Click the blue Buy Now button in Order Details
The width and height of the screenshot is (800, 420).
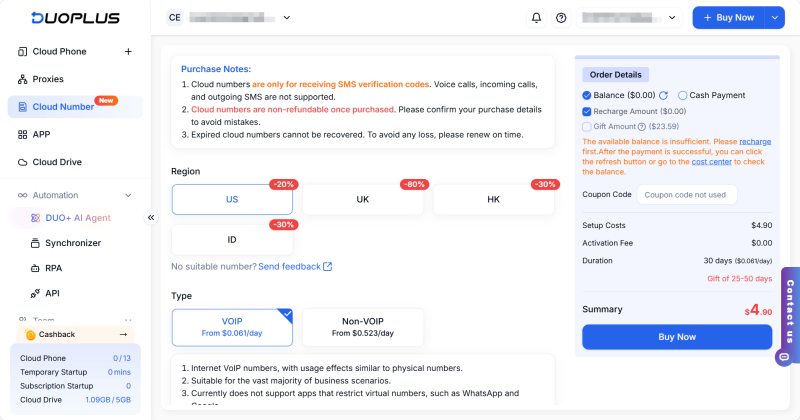point(677,337)
